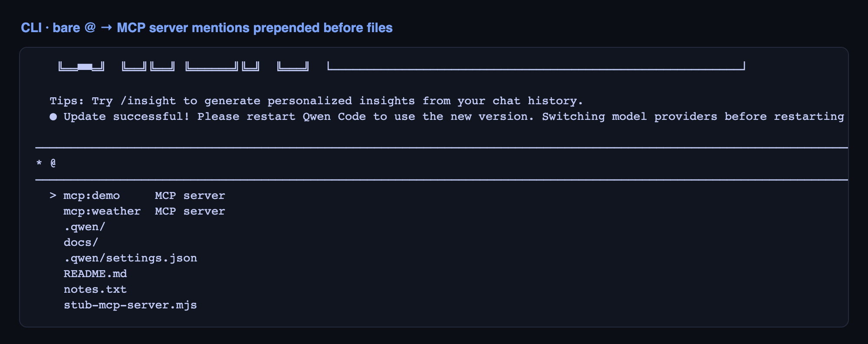The width and height of the screenshot is (868, 344).
Task: Choose the .qwen/ folder suggestion
Action: pyautogui.click(x=85, y=227)
